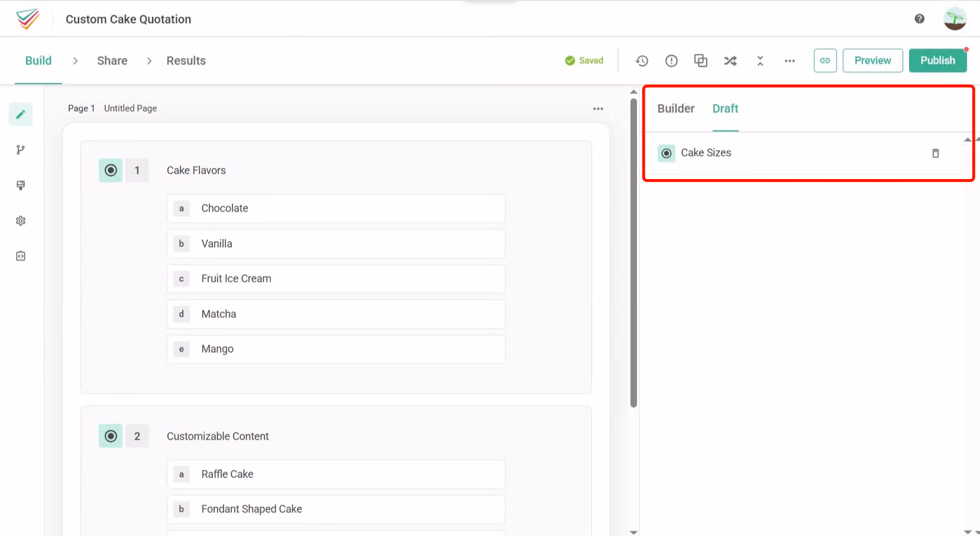Open the settings gear sidebar icon
980x536 pixels.
pyautogui.click(x=21, y=221)
